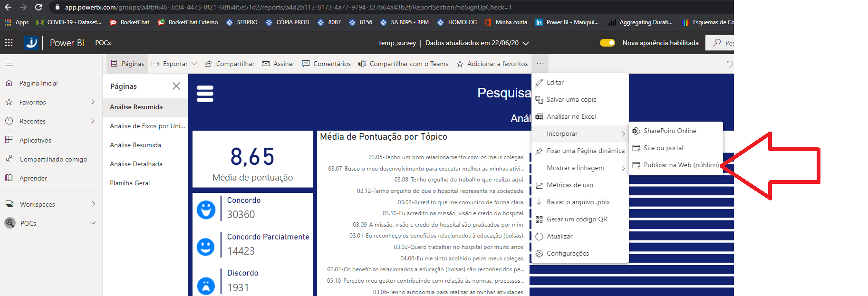This screenshot has width=868, height=296.
Task: Choose Salvar uma cópia
Action: (580, 99)
